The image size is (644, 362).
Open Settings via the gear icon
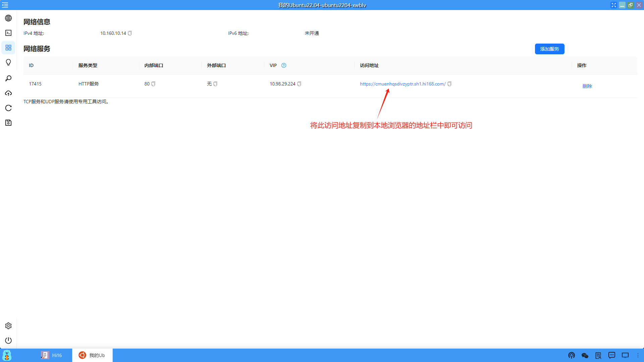point(8,325)
